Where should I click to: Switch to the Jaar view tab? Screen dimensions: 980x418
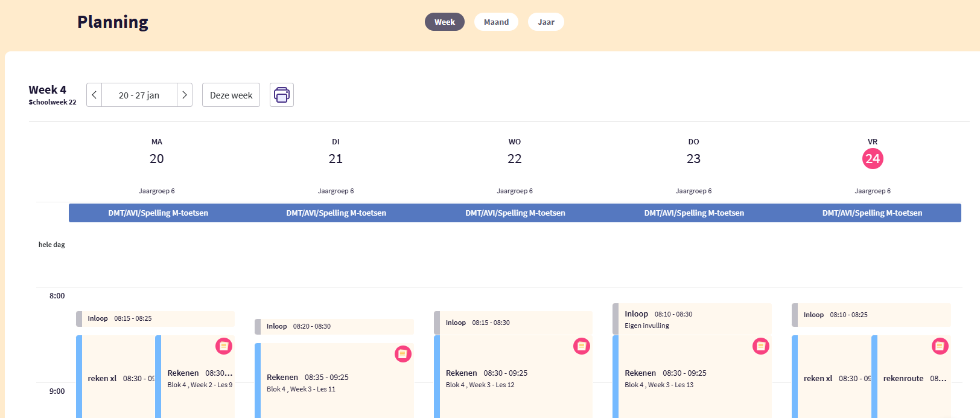pos(546,22)
